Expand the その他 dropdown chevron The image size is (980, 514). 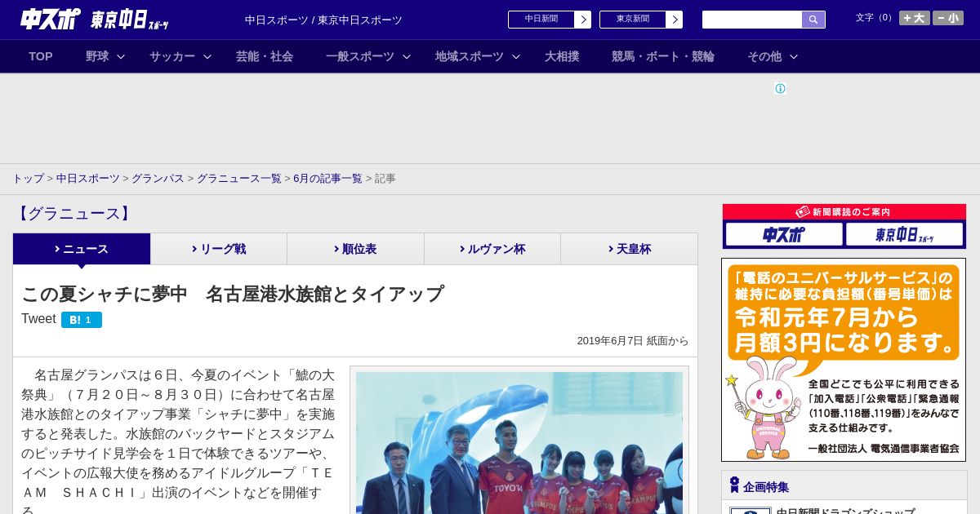794,56
